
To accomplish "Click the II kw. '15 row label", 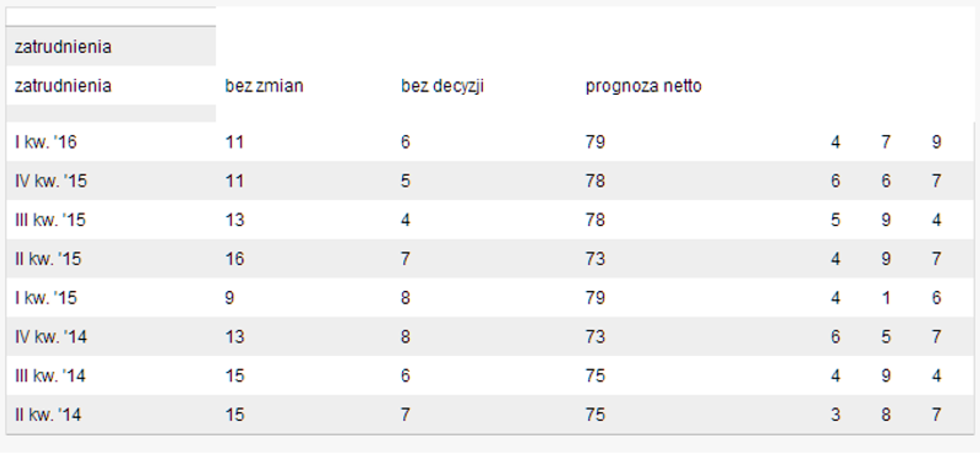I will click(48, 259).
